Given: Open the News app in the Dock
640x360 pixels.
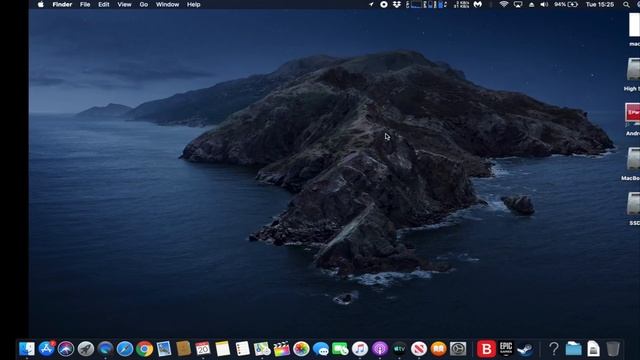Looking at the screenshot, I should (x=419, y=349).
